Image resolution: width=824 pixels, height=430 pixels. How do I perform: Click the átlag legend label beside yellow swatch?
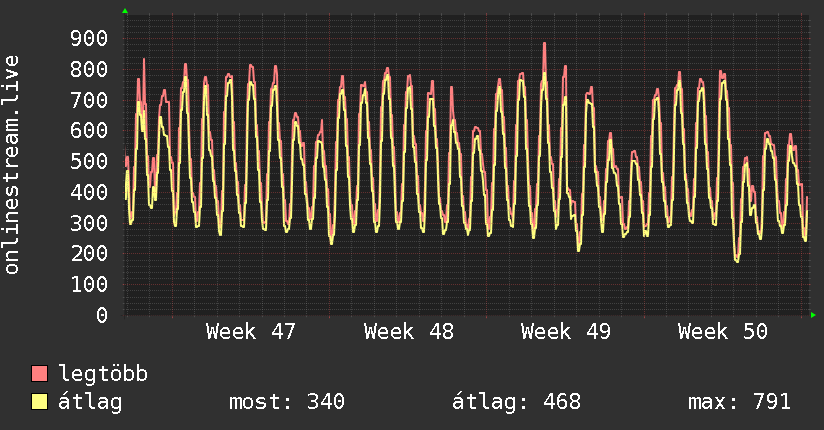click(90, 402)
